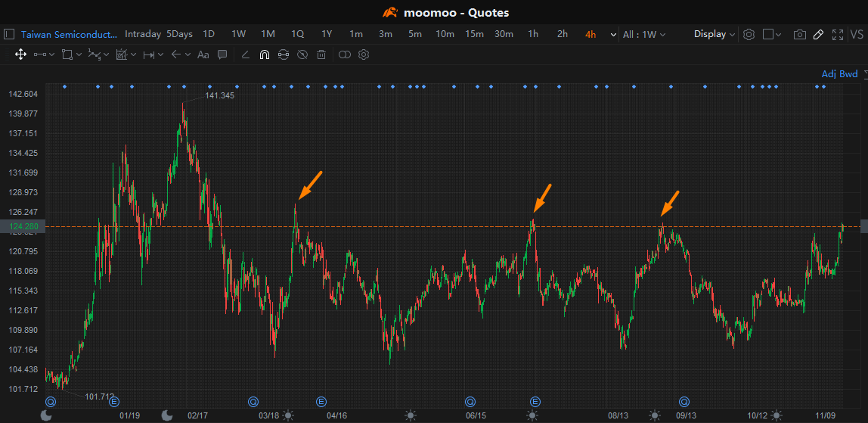Screen dimensions: 868x423
Task: Open the Display dropdown
Action: (715, 34)
